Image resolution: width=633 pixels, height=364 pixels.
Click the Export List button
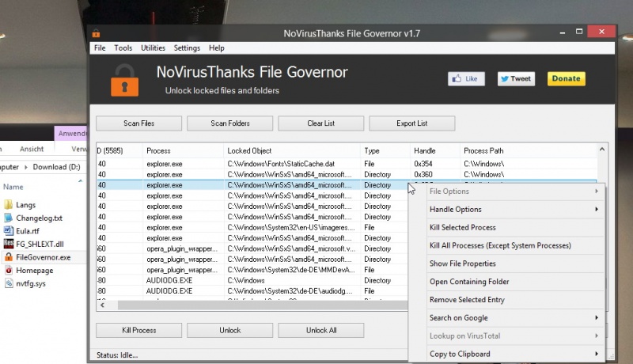pyautogui.click(x=411, y=123)
